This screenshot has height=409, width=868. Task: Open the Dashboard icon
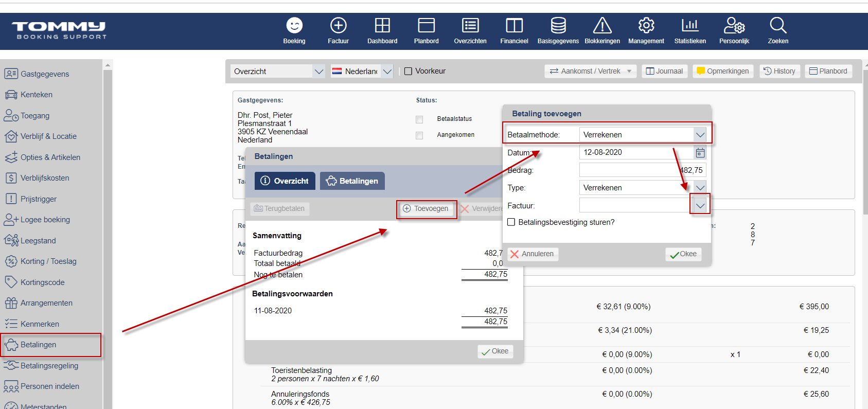point(382,25)
